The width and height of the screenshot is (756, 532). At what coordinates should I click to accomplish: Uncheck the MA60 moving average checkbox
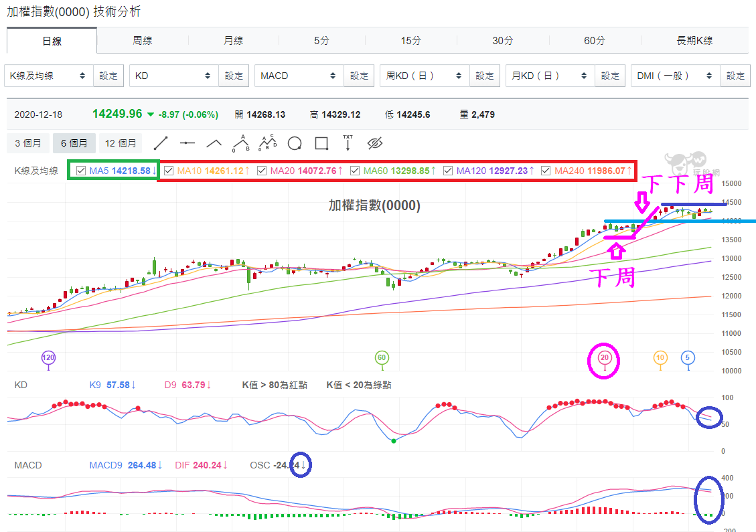click(x=355, y=171)
